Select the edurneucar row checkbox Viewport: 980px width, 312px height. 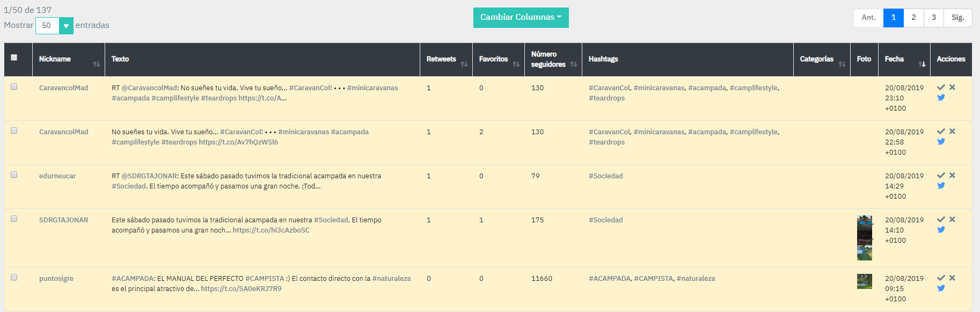[x=14, y=175]
